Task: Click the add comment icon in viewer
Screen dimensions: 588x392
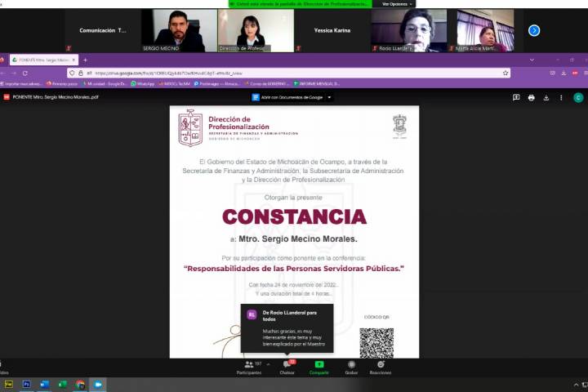Action: (516, 97)
